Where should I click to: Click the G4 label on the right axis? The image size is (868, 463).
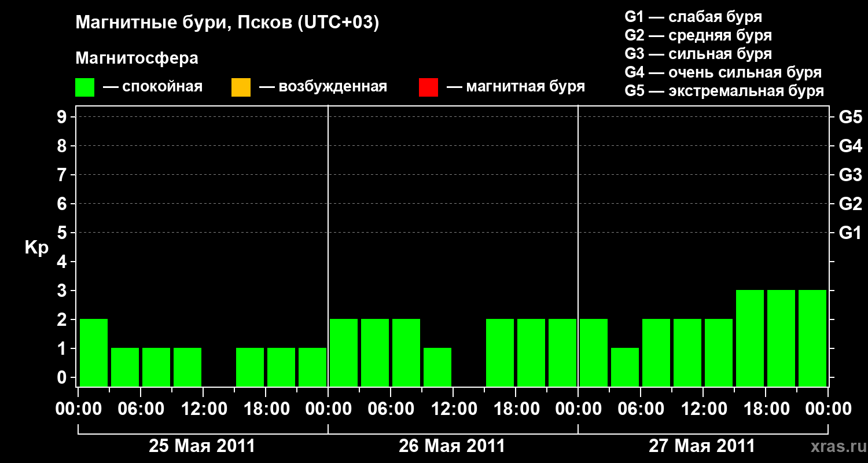pyautogui.click(x=851, y=146)
